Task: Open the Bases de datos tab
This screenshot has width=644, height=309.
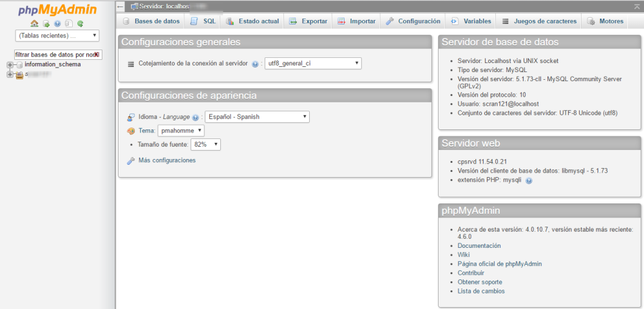Action: [x=151, y=21]
